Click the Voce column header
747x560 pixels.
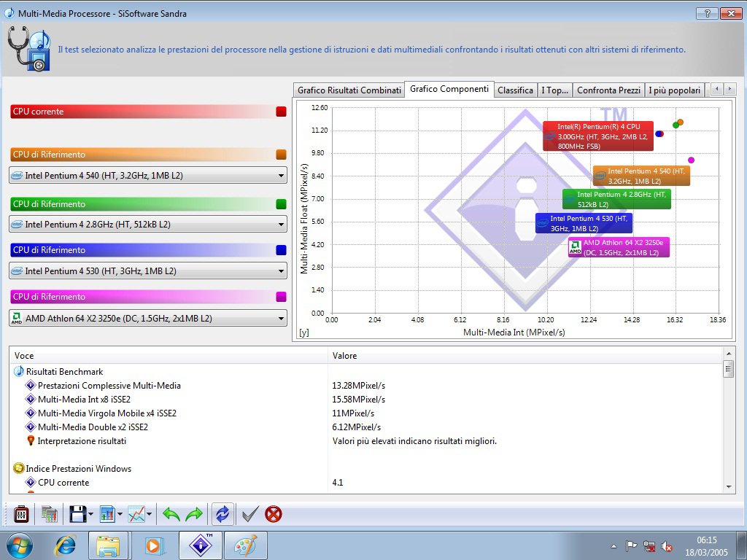coord(24,356)
